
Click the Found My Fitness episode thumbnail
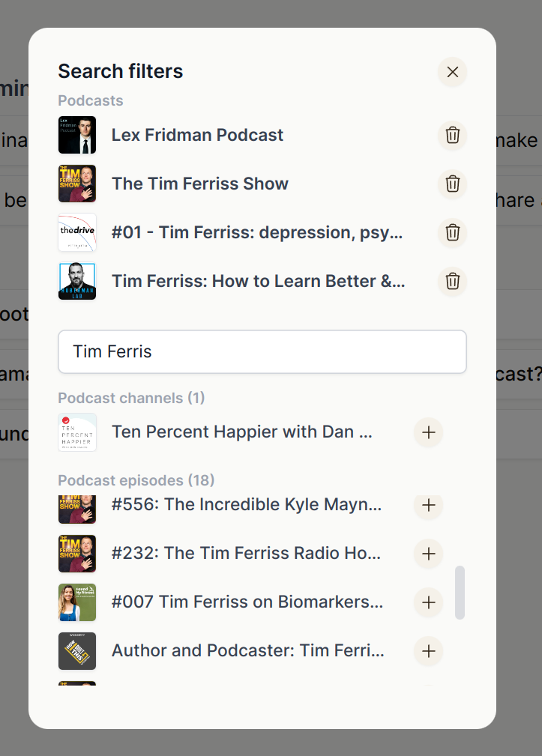pos(77,602)
